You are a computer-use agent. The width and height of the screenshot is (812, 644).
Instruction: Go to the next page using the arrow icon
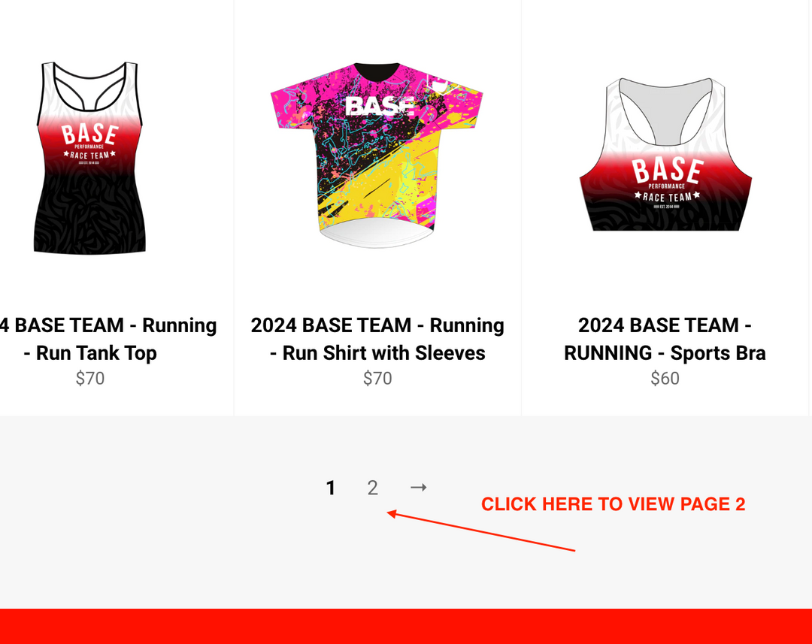tap(419, 487)
